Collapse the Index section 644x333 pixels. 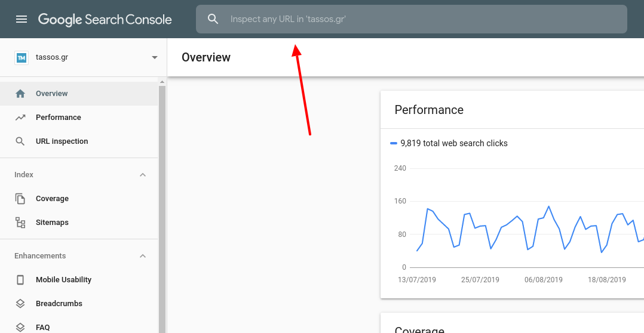pyautogui.click(x=143, y=175)
